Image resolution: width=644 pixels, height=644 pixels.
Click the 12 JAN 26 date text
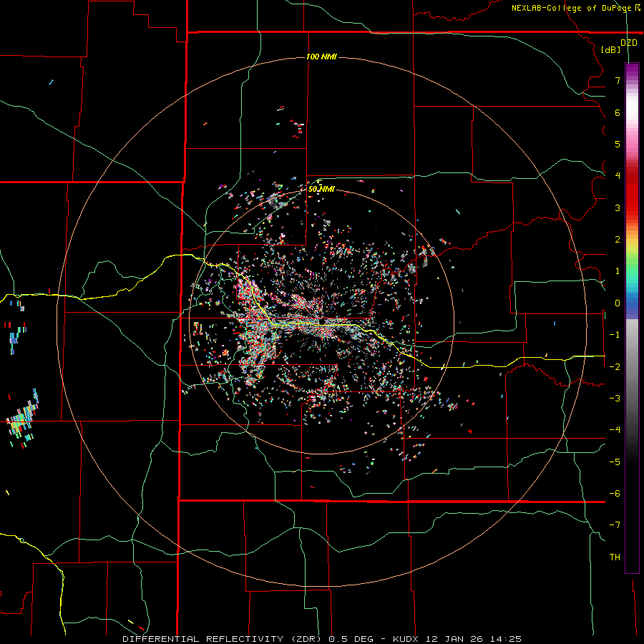click(x=454, y=639)
